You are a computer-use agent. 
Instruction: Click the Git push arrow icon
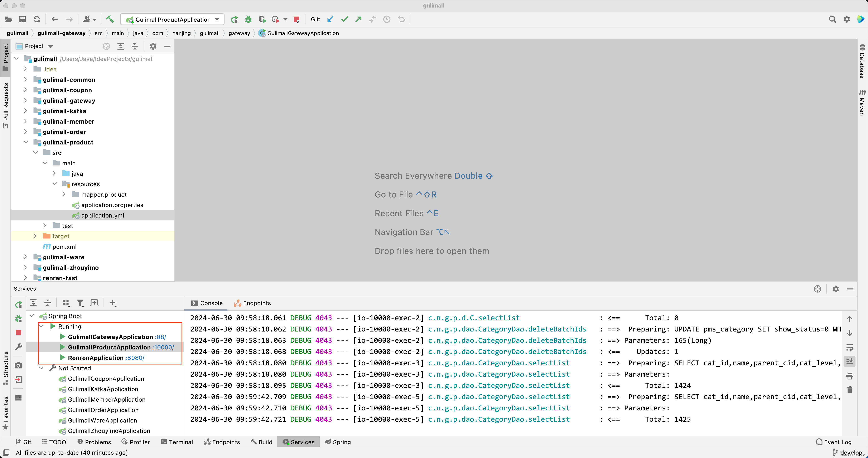coord(358,19)
